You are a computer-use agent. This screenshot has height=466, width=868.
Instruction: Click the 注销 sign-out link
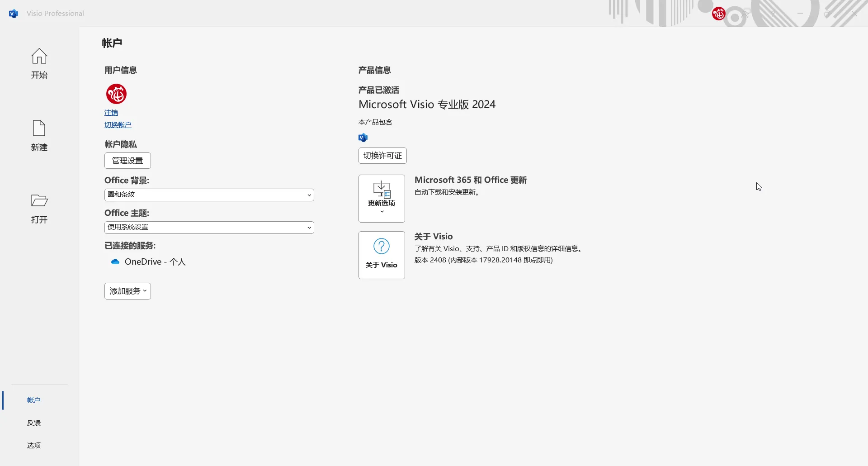click(x=111, y=113)
